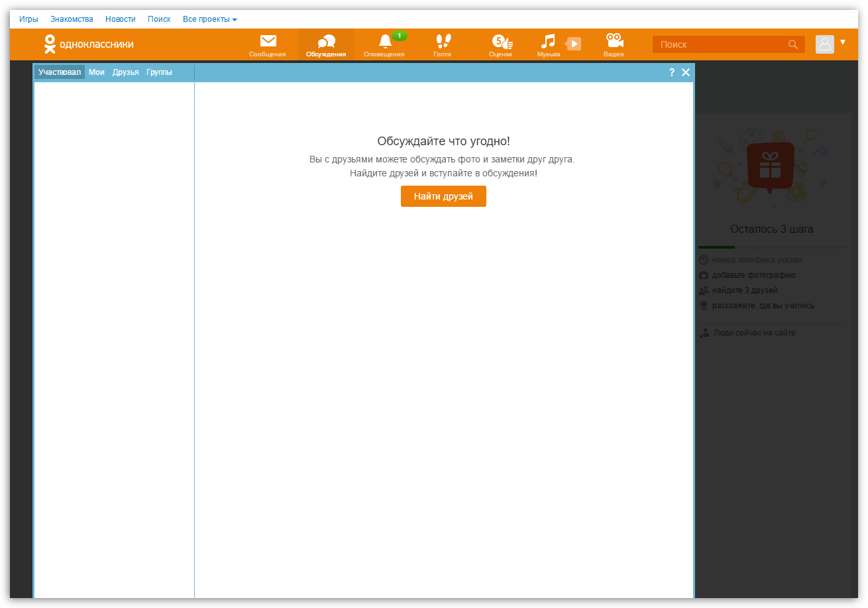
Task: Click добавьте фотографию link
Action: click(x=754, y=275)
